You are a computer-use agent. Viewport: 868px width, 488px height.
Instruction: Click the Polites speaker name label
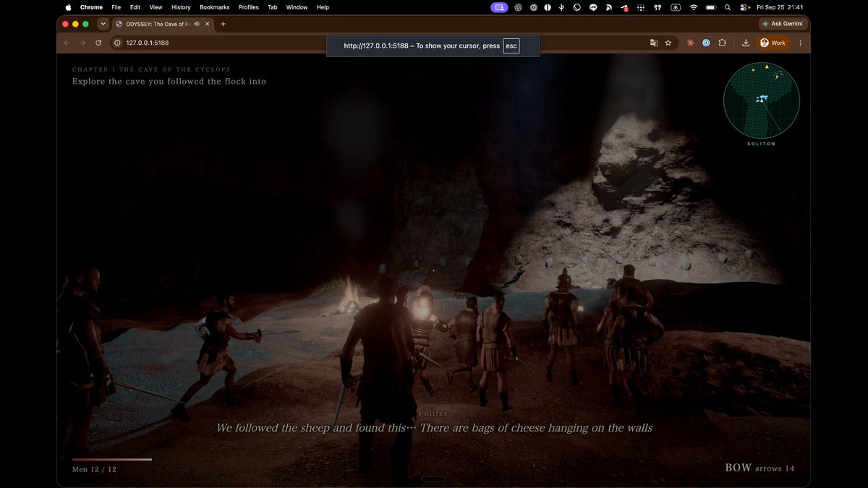[x=433, y=414]
